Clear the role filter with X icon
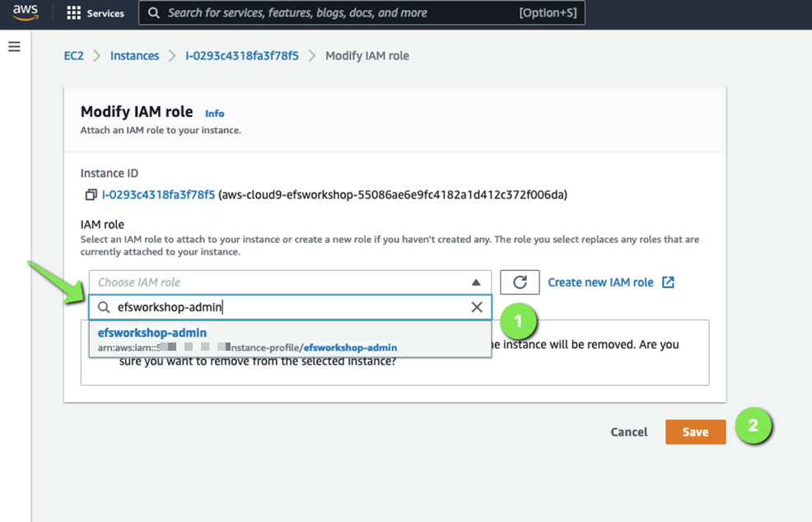This screenshot has height=522, width=812. 477,307
